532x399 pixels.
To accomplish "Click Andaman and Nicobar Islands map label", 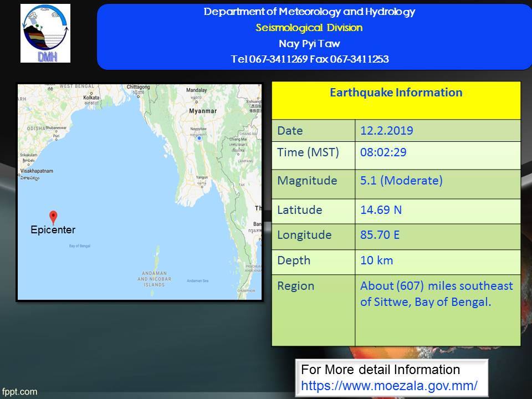I will click(x=151, y=279).
